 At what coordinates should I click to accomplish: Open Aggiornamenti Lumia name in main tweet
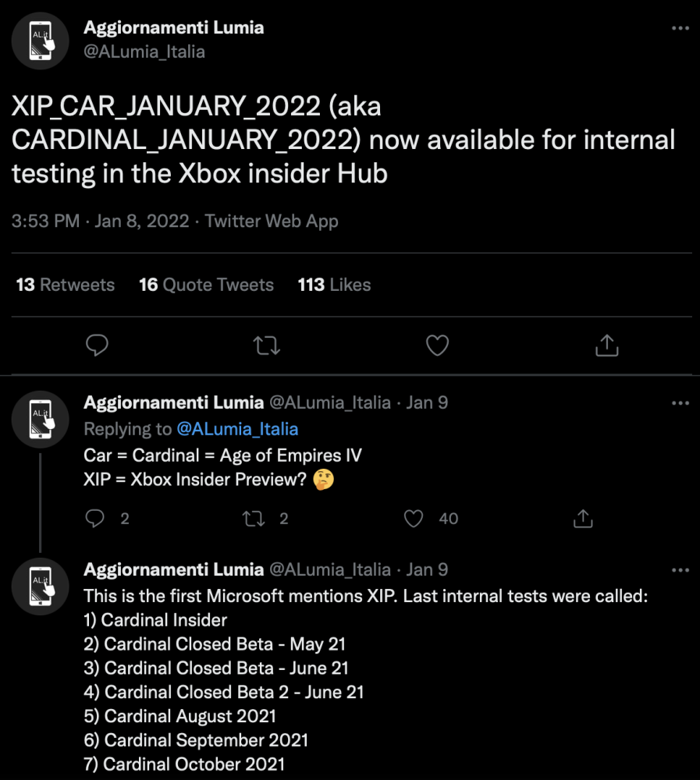point(173,27)
